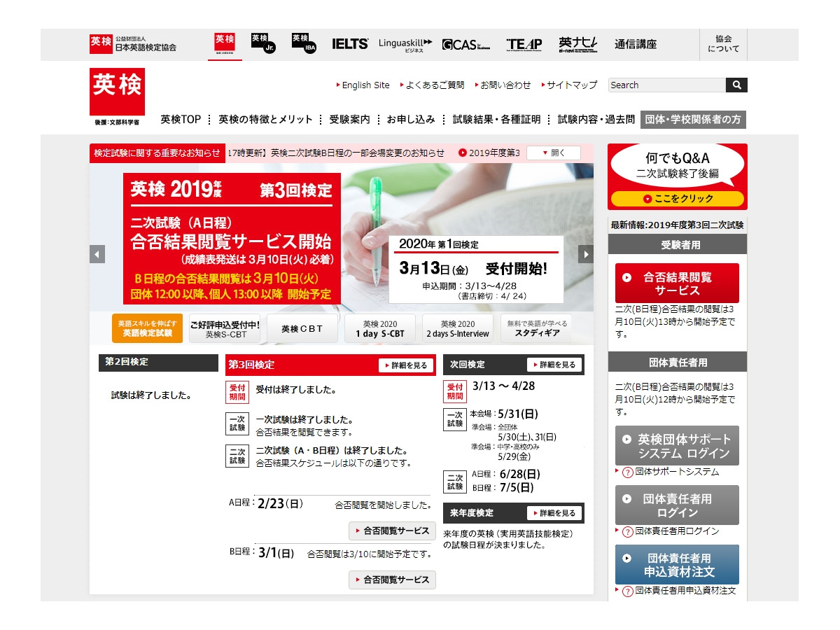Open the TEAP logo link

tap(524, 45)
